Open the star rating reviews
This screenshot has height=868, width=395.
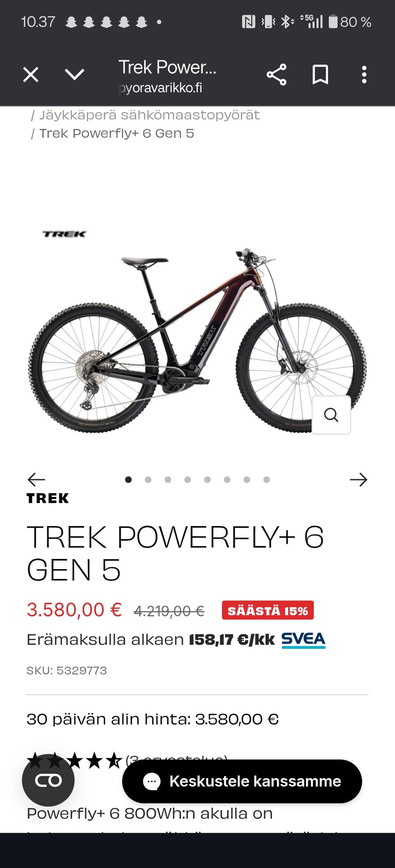(x=75, y=760)
